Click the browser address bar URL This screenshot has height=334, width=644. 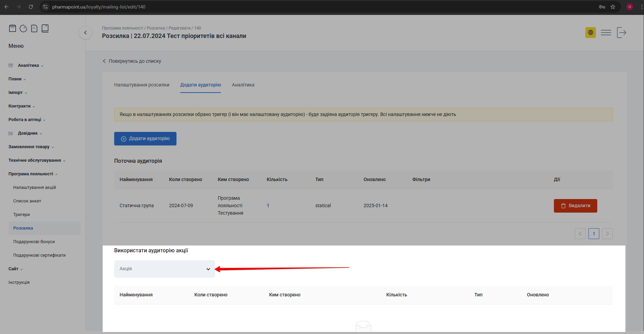[x=99, y=7]
